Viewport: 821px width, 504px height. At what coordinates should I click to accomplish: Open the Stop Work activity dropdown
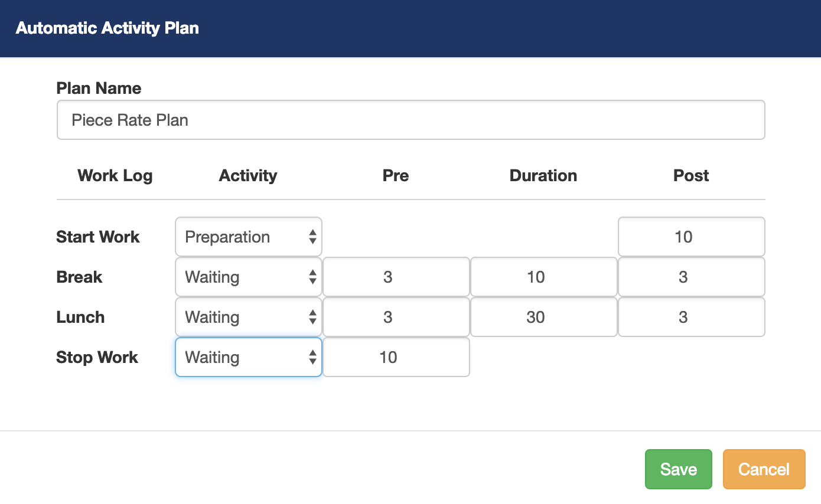[x=248, y=357]
